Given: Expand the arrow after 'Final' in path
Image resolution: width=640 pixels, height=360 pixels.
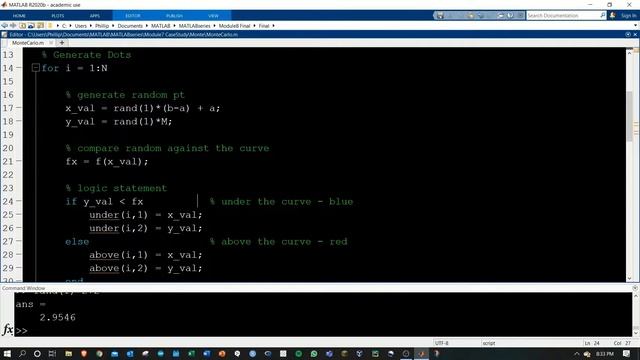Looking at the screenshot, I should tap(273, 26).
